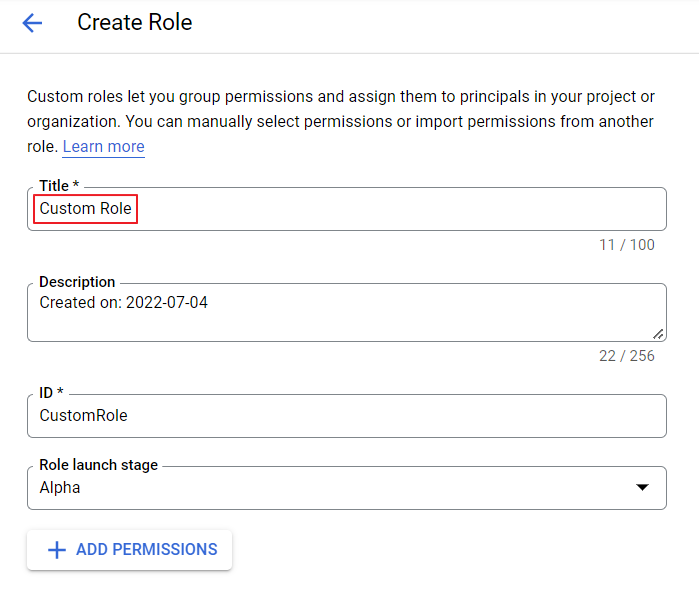Place cursor in 'Created on: 2022-07-04' text
Viewport: 699px width, 591px height.
coord(123,302)
